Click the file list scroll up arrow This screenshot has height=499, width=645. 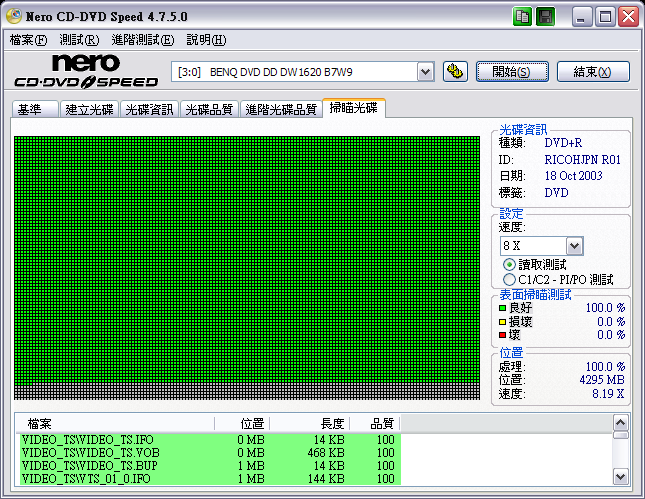tap(620, 422)
